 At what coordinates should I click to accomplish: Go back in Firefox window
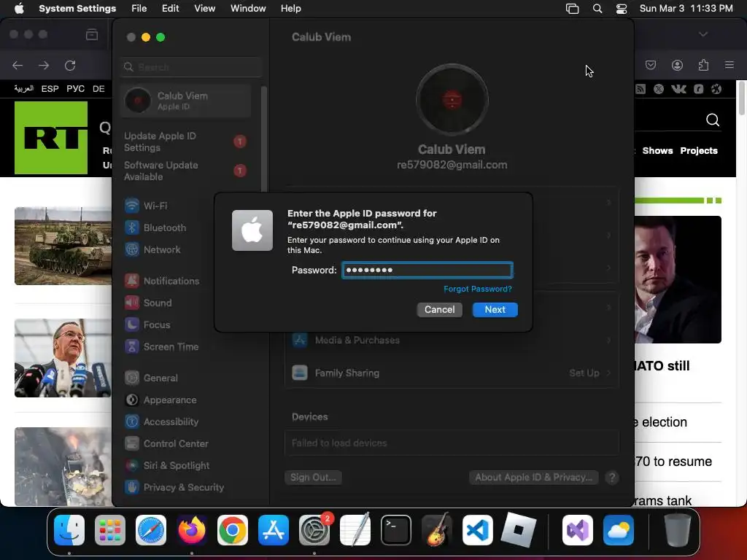pos(18,65)
